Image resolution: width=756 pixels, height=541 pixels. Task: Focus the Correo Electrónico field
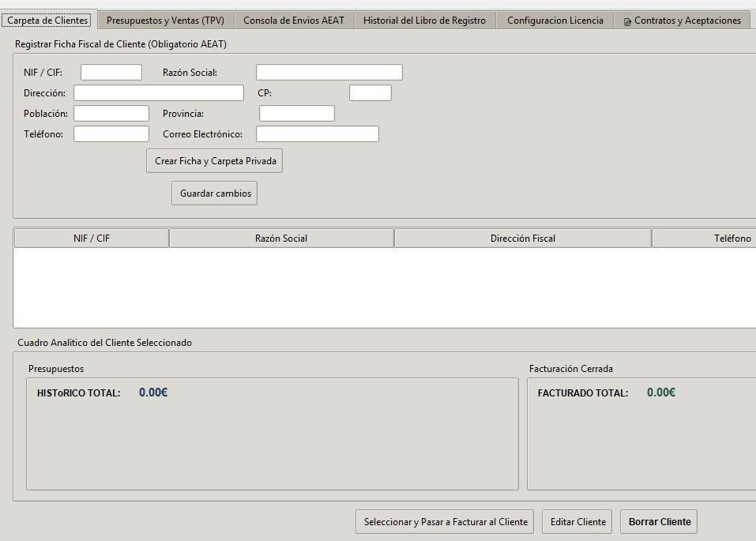318,134
